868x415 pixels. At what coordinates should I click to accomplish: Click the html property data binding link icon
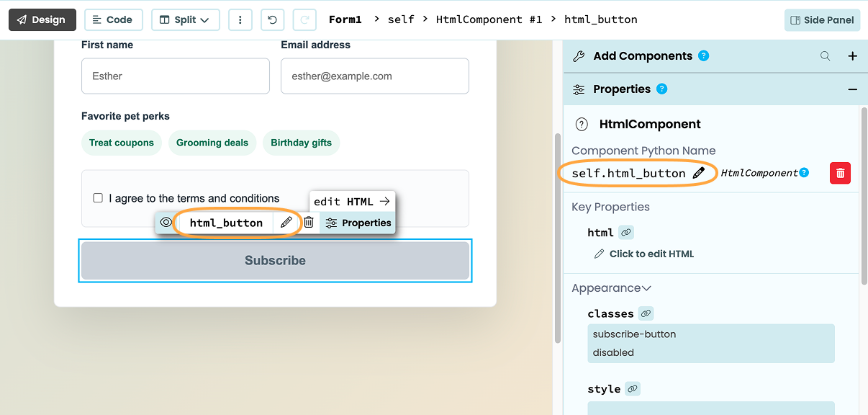point(626,233)
